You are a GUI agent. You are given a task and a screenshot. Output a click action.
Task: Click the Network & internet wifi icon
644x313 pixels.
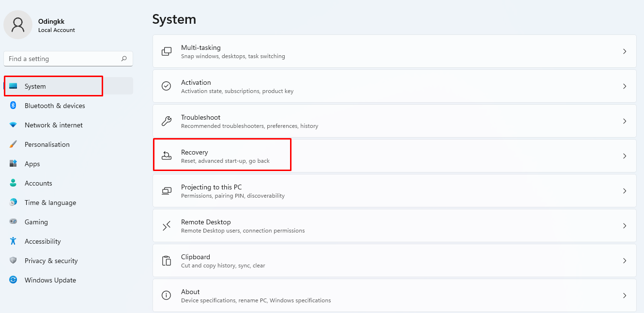tap(14, 125)
